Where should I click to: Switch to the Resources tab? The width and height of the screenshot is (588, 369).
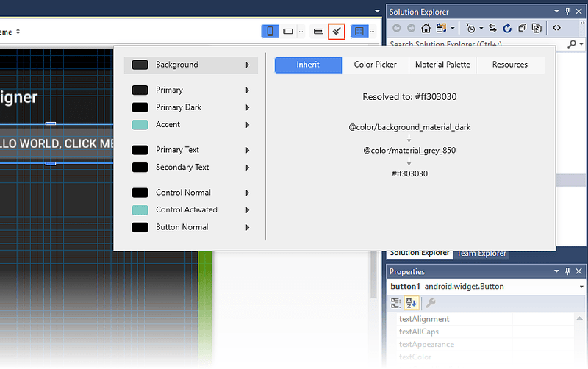(510, 65)
